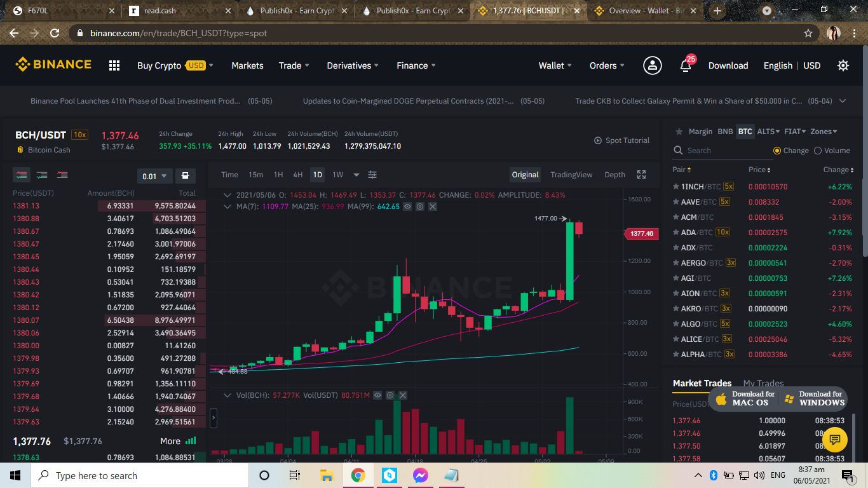Screen dimensions: 868x488
Task: Select the Volume radio button
Action: [818, 151]
